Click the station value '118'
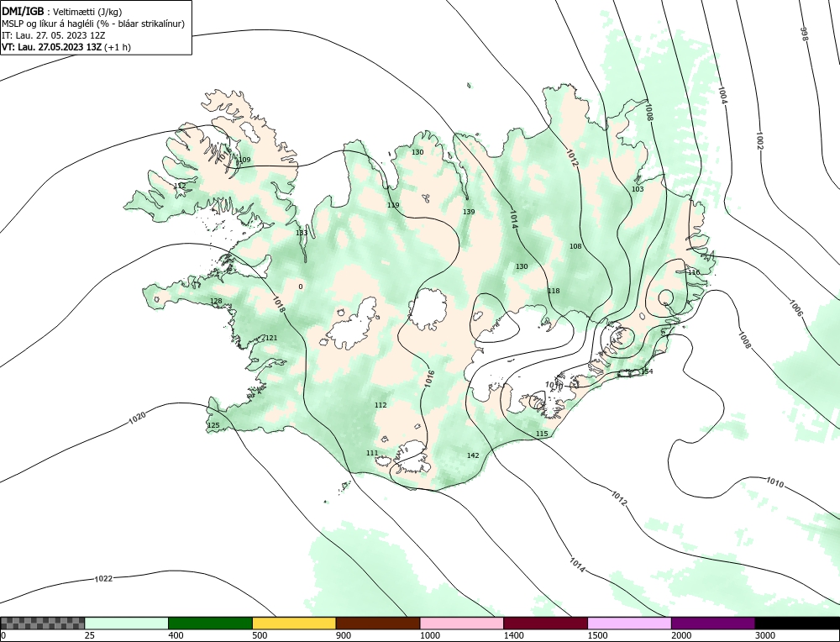The width and height of the screenshot is (840, 642). click(x=554, y=291)
